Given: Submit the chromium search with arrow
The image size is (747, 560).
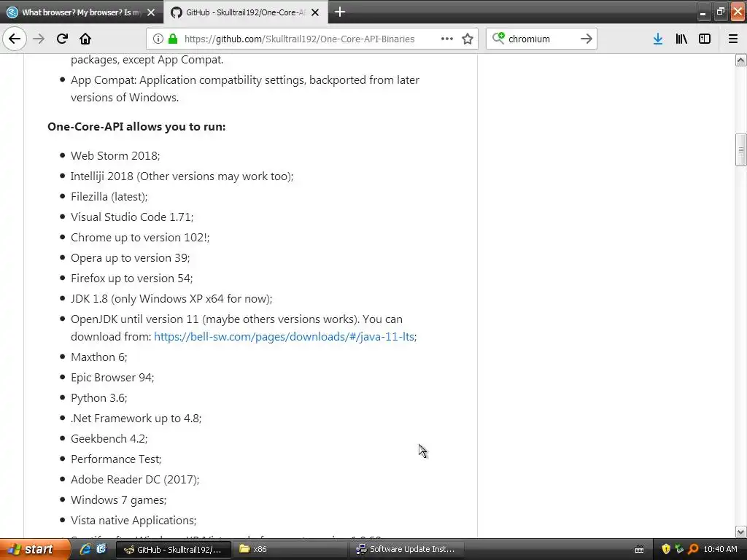Looking at the screenshot, I should (x=587, y=39).
